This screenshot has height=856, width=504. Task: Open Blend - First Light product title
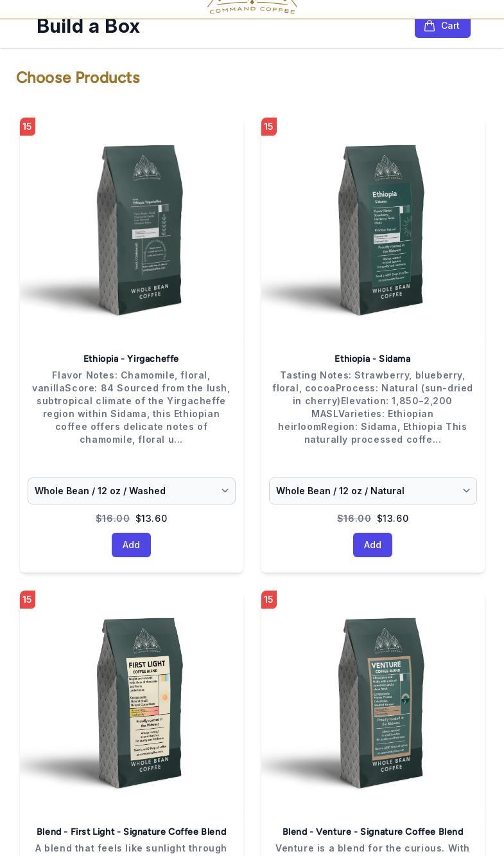[x=132, y=832]
